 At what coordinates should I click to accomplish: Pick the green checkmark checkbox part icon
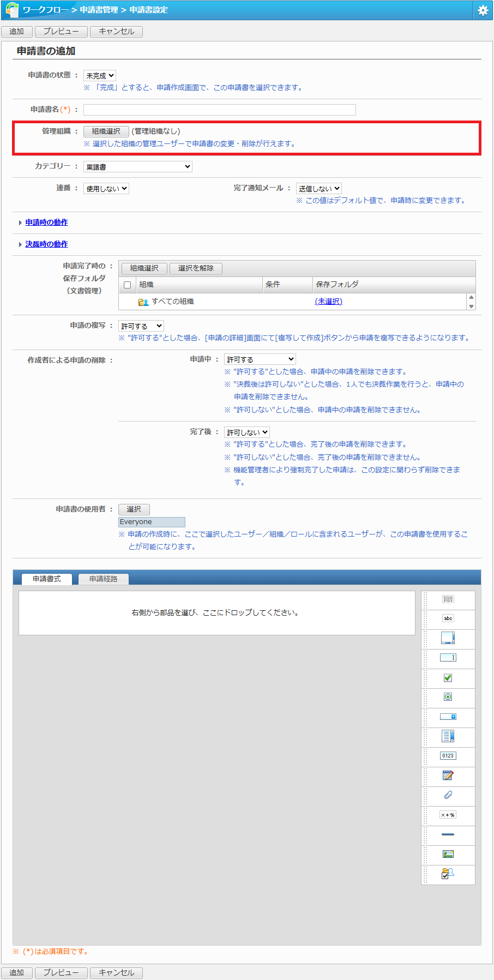[448, 678]
